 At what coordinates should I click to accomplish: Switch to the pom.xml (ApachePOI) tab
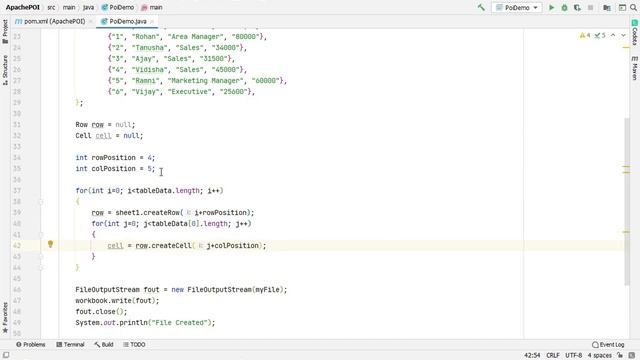click(x=54, y=21)
